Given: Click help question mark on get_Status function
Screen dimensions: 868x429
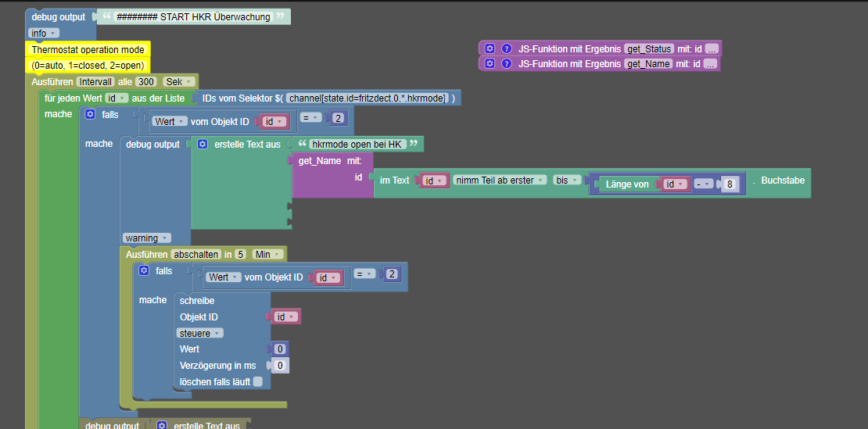Looking at the screenshot, I should click(506, 48).
